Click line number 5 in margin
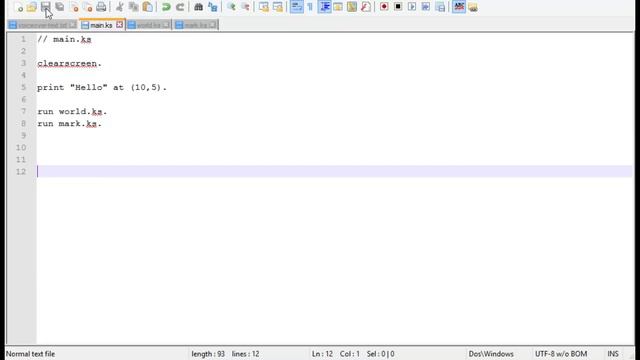 (x=23, y=87)
